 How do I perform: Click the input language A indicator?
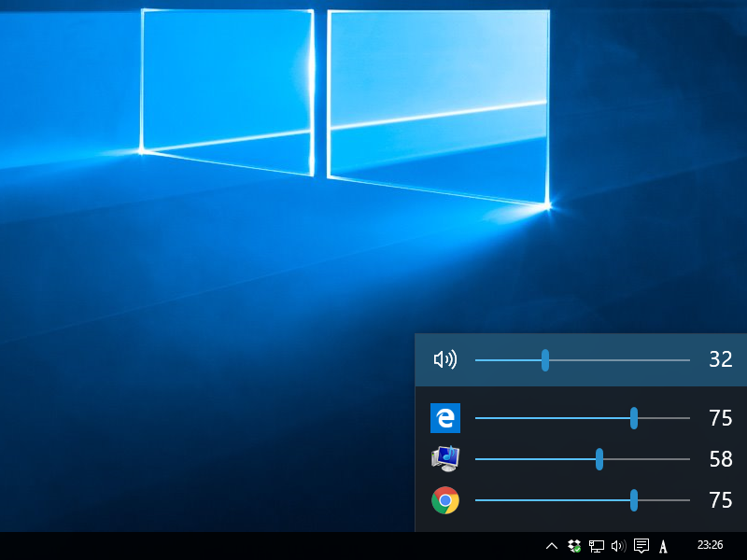point(663,546)
